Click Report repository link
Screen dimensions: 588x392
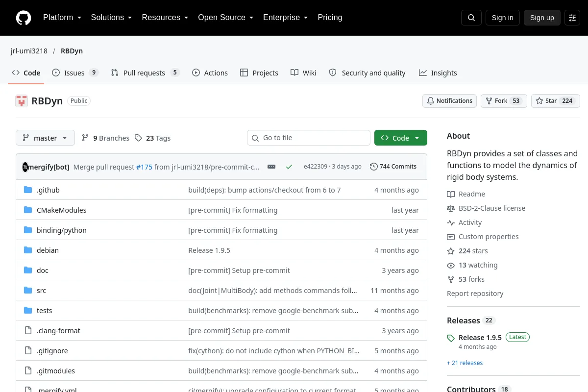[475, 294]
